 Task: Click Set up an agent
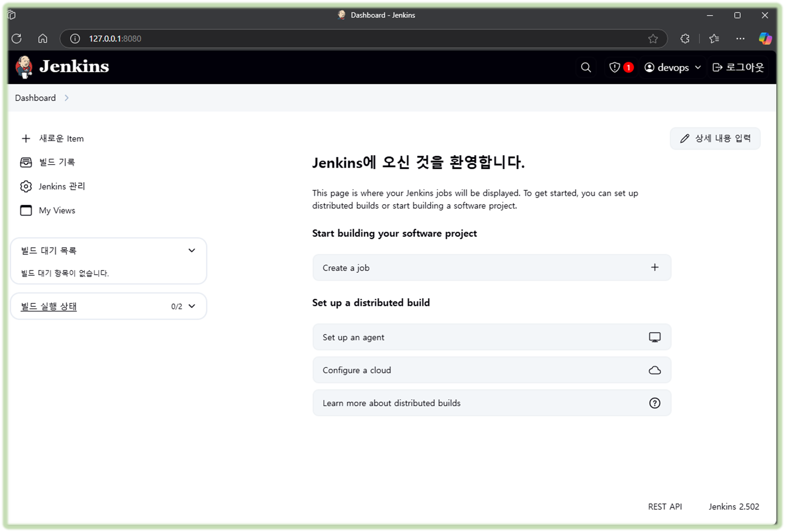[492, 337]
